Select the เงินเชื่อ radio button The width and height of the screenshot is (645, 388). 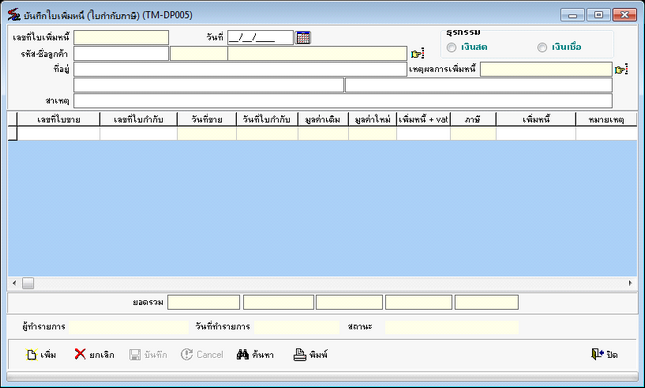point(542,47)
